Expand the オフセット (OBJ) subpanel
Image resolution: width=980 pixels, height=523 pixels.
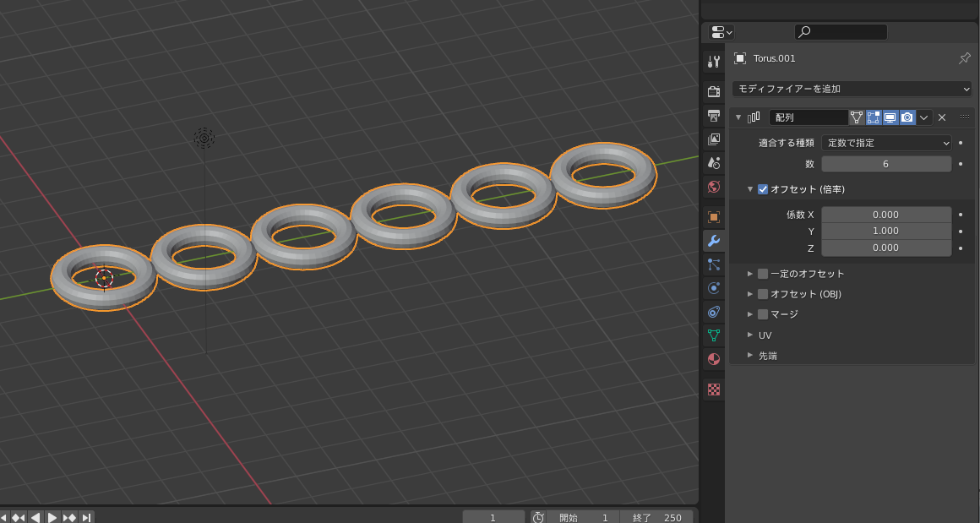click(x=750, y=294)
